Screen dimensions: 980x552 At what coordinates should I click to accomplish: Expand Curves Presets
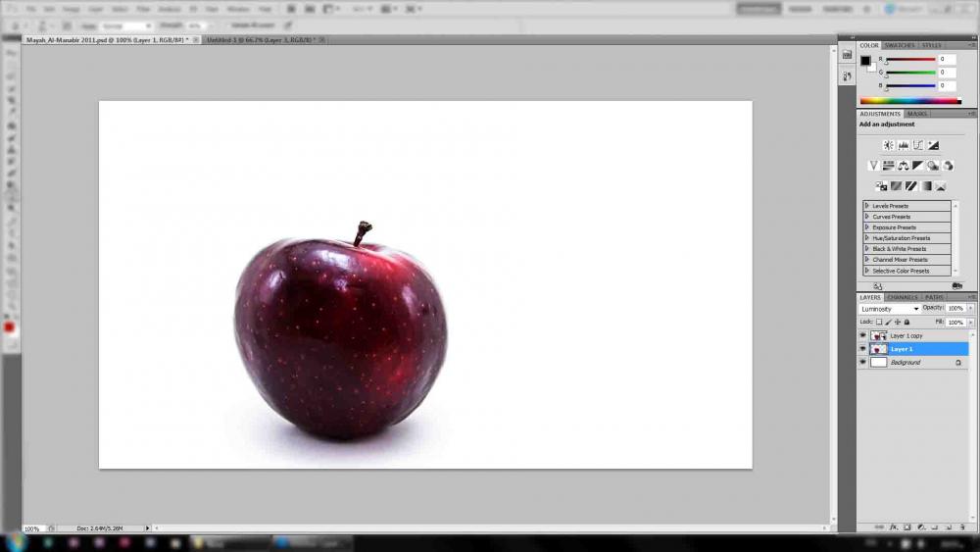867,217
